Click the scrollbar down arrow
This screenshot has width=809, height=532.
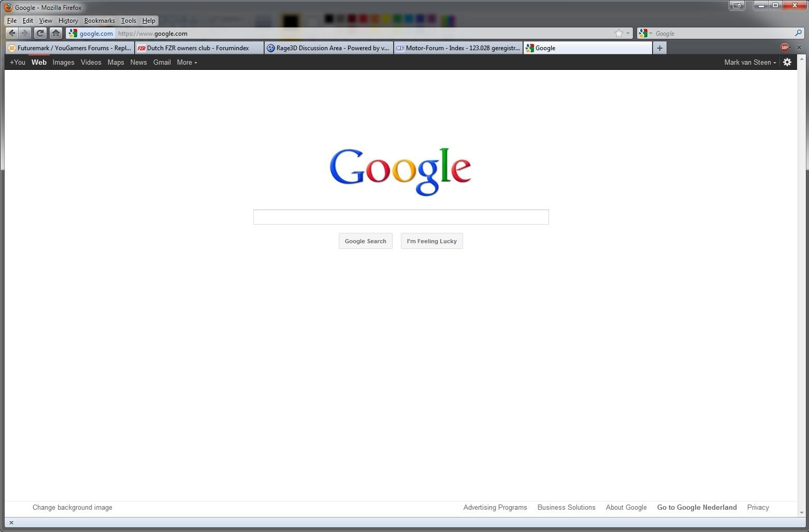[802, 513]
